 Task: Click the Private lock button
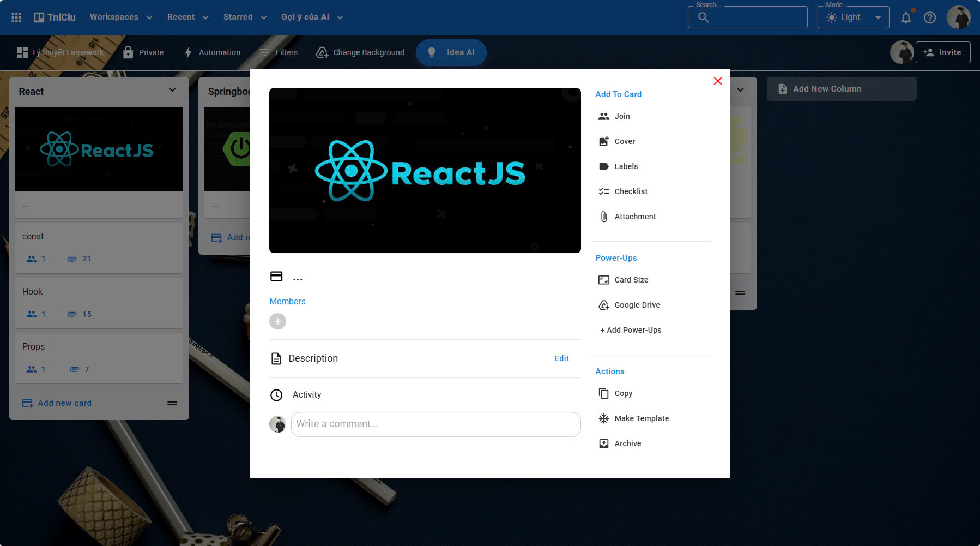pos(143,52)
